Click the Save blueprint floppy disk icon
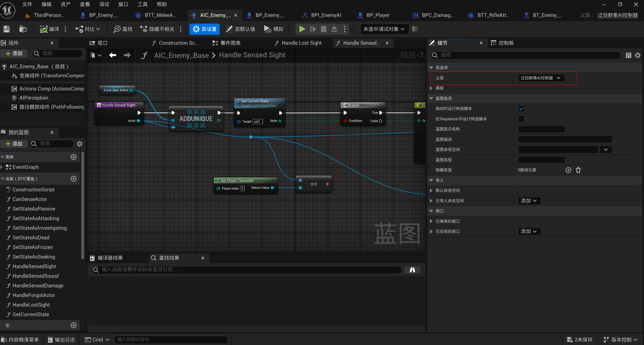This screenshot has height=345, width=644. click(7, 29)
